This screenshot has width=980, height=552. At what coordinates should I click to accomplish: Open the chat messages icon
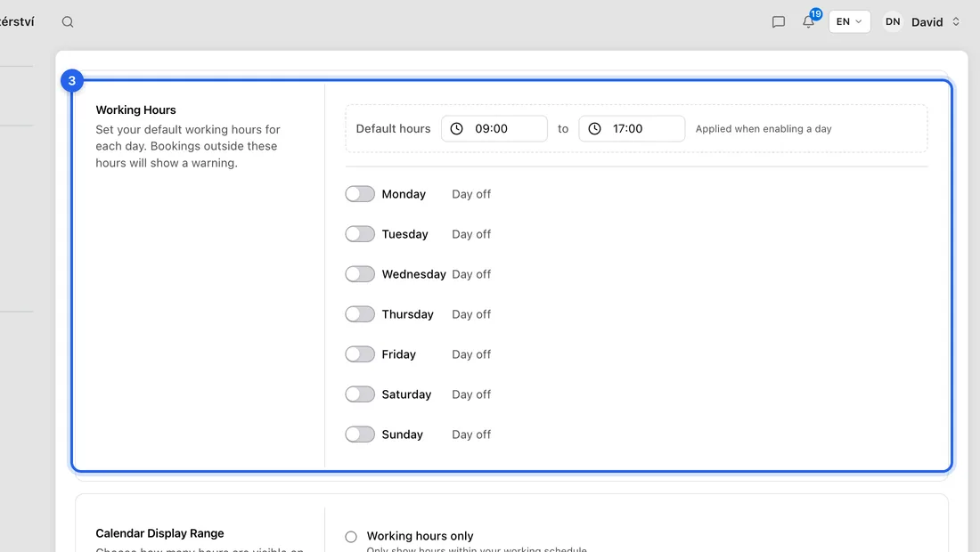pyautogui.click(x=778, y=22)
